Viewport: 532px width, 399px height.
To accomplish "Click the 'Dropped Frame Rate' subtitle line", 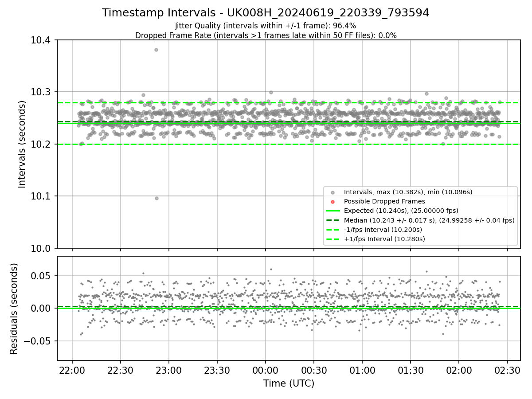I will 266,35.
